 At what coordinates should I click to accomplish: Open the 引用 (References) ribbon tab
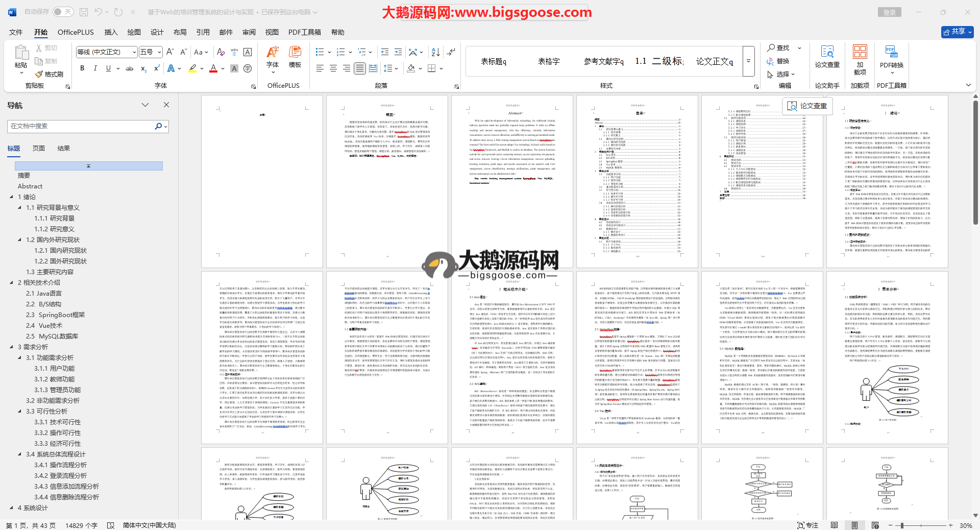pyautogui.click(x=203, y=32)
